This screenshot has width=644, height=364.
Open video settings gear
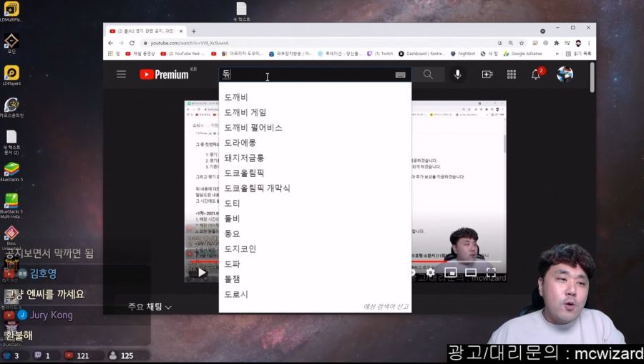(x=430, y=272)
